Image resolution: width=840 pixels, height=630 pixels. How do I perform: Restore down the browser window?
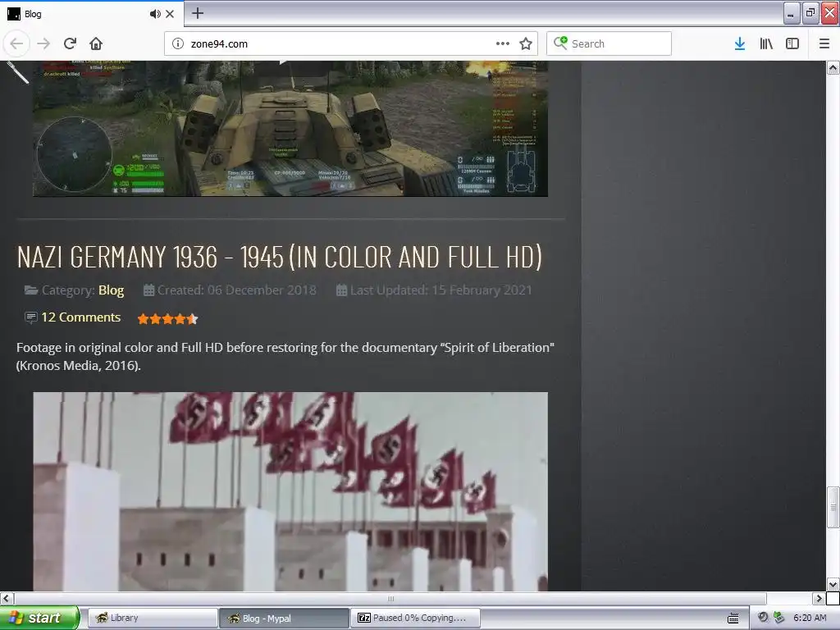click(x=810, y=13)
